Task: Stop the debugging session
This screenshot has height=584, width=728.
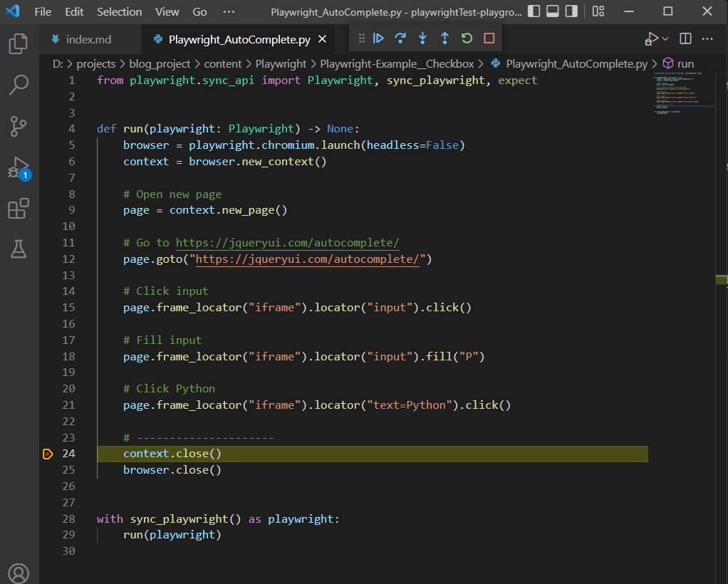Action: (x=489, y=38)
